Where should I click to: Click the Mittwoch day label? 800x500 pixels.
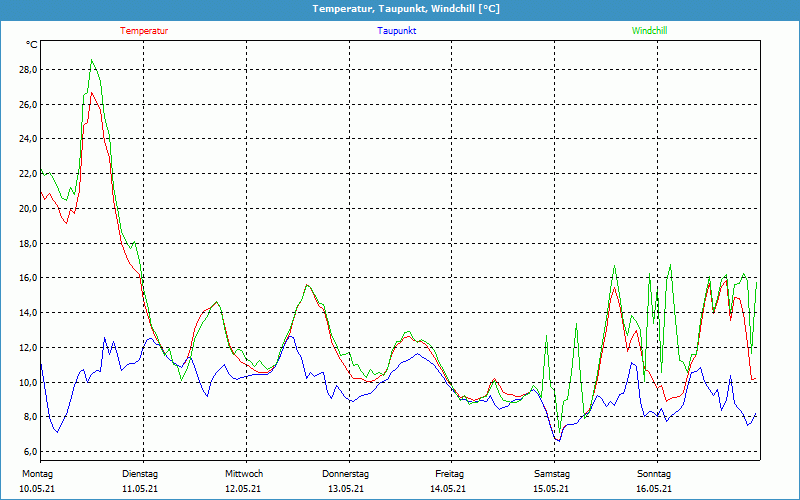pyautogui.click(x=244, y=474)
